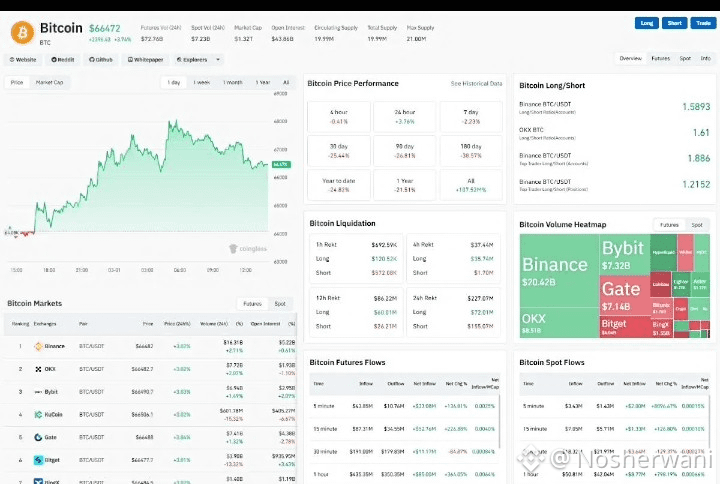This screenshot has width=720, height=484.
Task: Select the Price chart toggle
Action: click(x=17, y=83)
